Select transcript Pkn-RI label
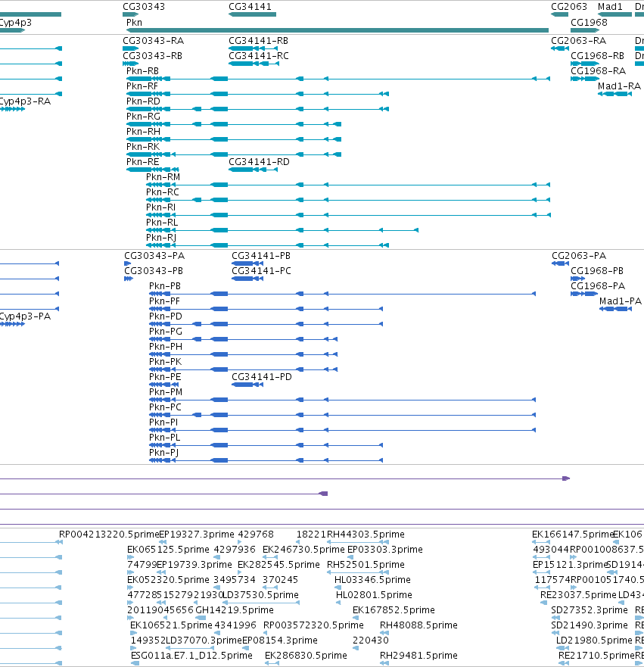This screenshot has width=644, height=667. [x=160, y=207]
